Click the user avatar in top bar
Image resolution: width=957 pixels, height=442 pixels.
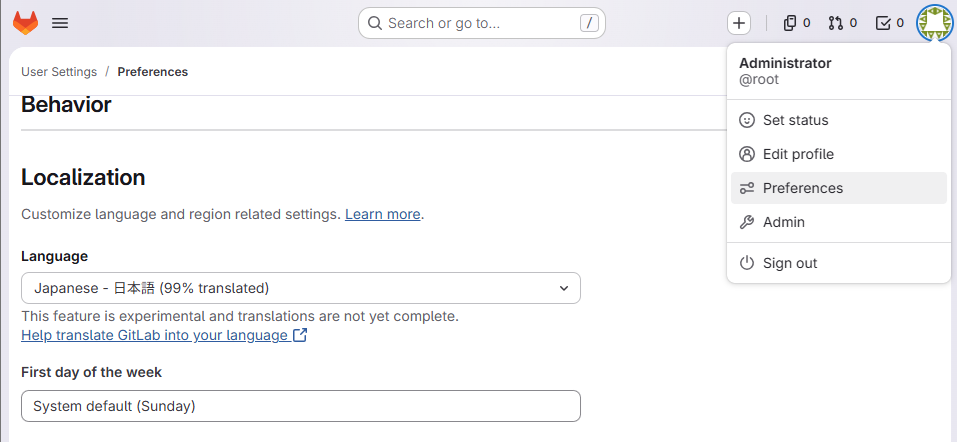935,23
